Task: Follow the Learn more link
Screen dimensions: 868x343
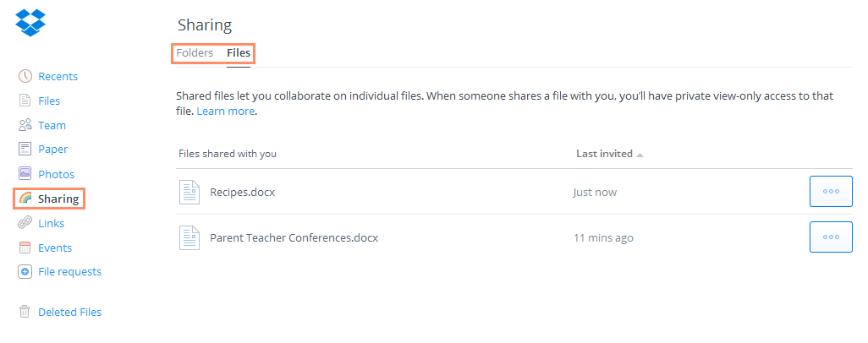Action: (225, 111)
